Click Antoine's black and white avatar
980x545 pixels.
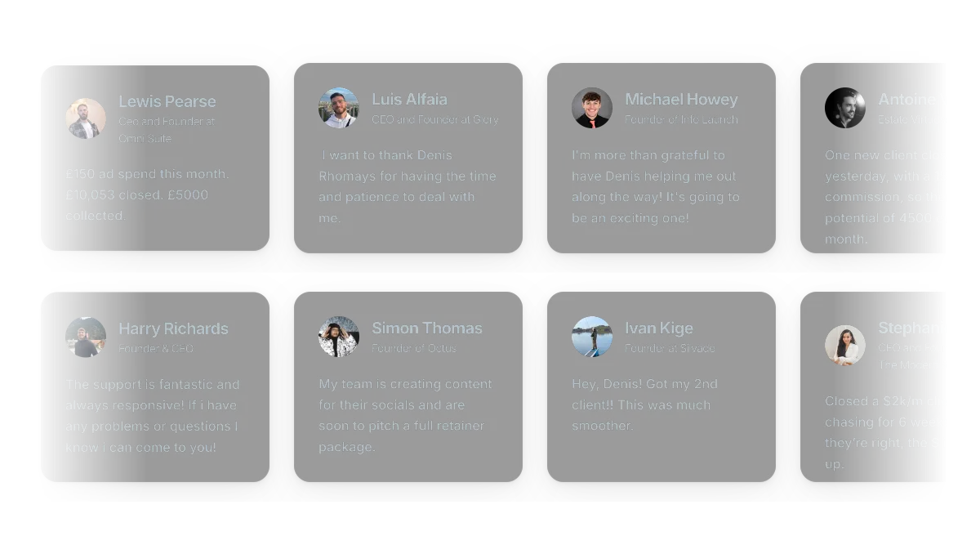pyautogui.click(x=845, y=108)
